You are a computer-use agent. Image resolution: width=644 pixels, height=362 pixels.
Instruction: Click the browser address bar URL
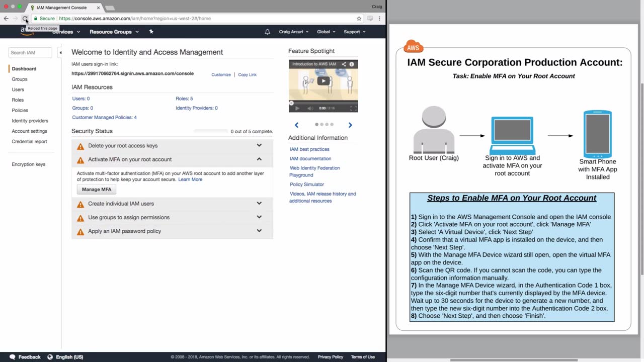[135, 19]
